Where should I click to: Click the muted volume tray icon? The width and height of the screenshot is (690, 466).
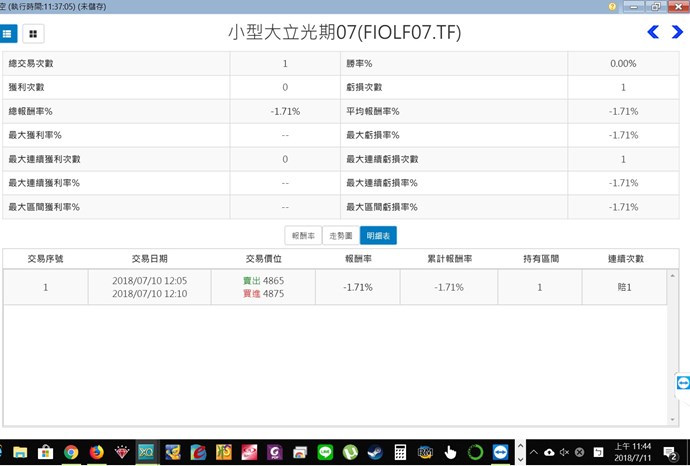pyautogui.click(x=564, y=452)
